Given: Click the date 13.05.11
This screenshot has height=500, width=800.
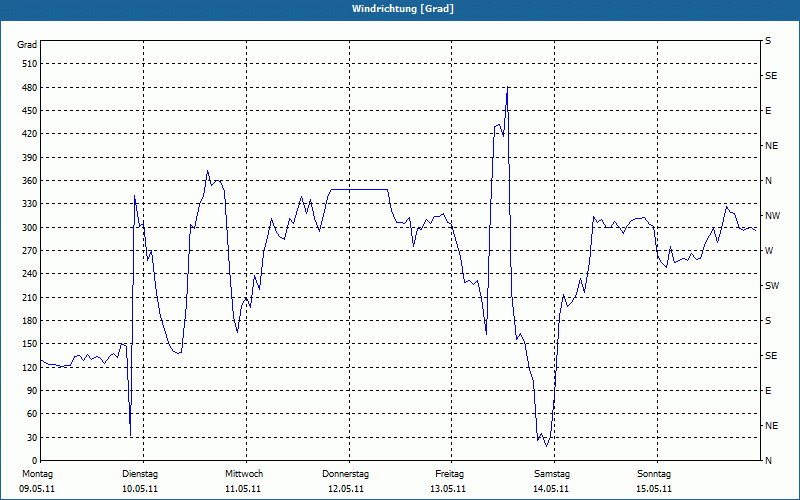Looking at the screenshot, I should click(448, 489).
